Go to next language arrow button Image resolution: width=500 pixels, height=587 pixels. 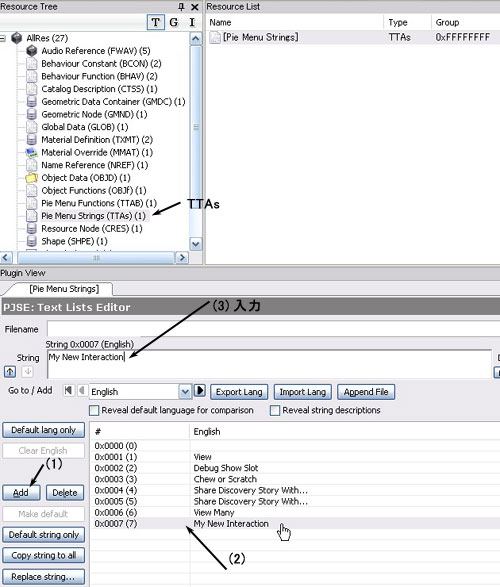tap(200, 390)
